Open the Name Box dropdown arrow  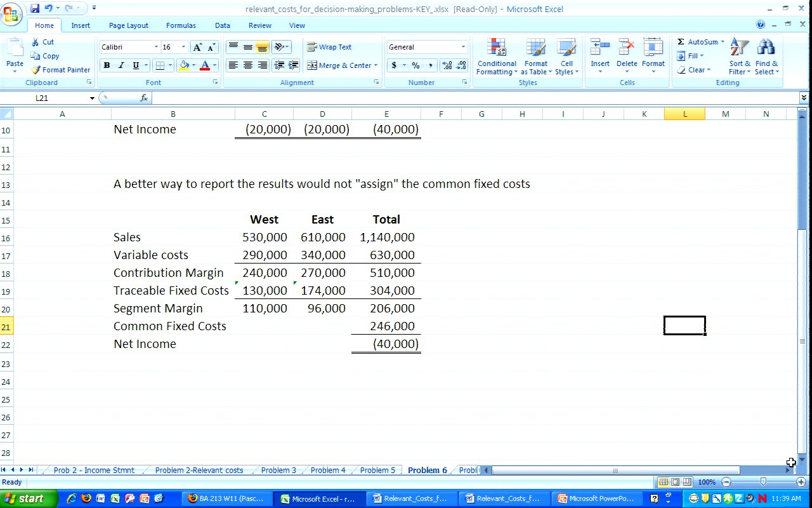92,98
